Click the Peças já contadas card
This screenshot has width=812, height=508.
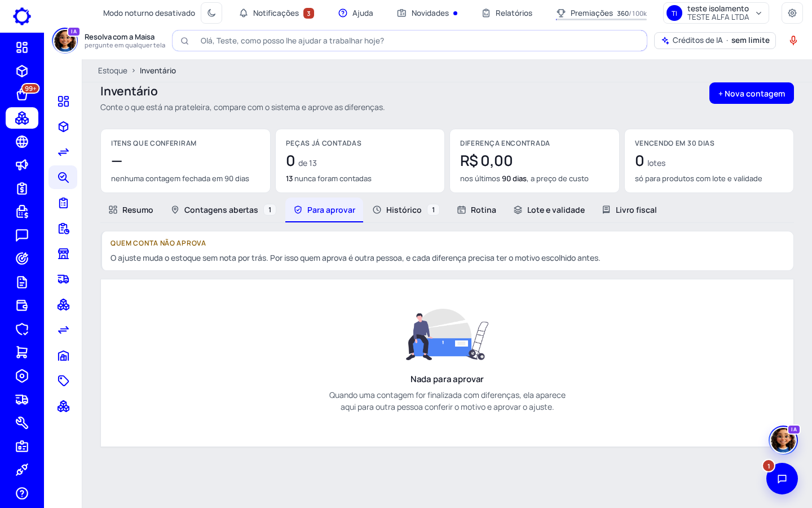click(360, 161)
